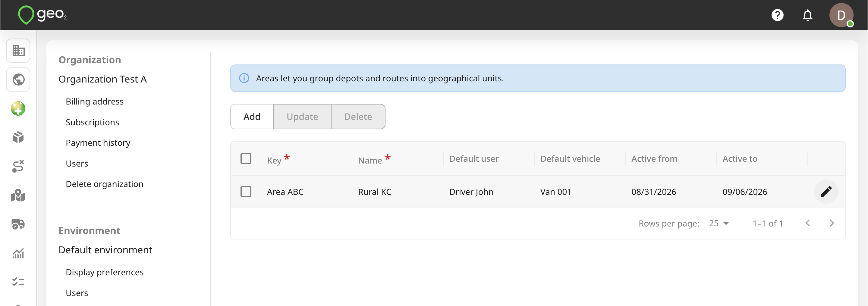Viewport: 868px width, 306px height.
Task: Open the globe icon in sidebar
Action: (18, 80)
